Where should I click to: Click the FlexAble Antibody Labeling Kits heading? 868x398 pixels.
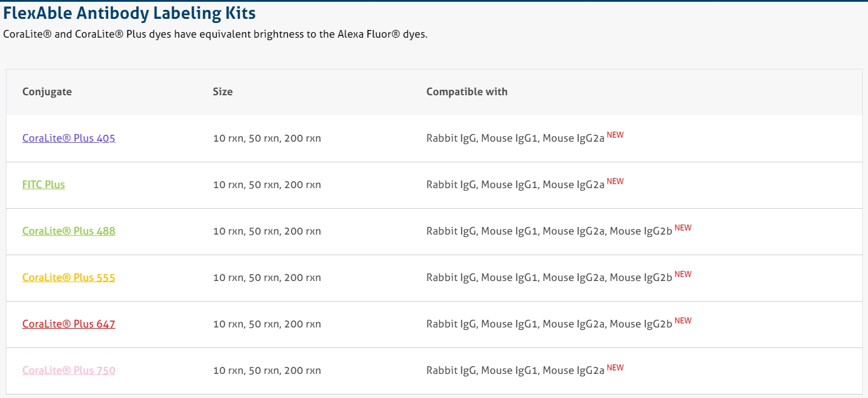[x=129, y=13]
